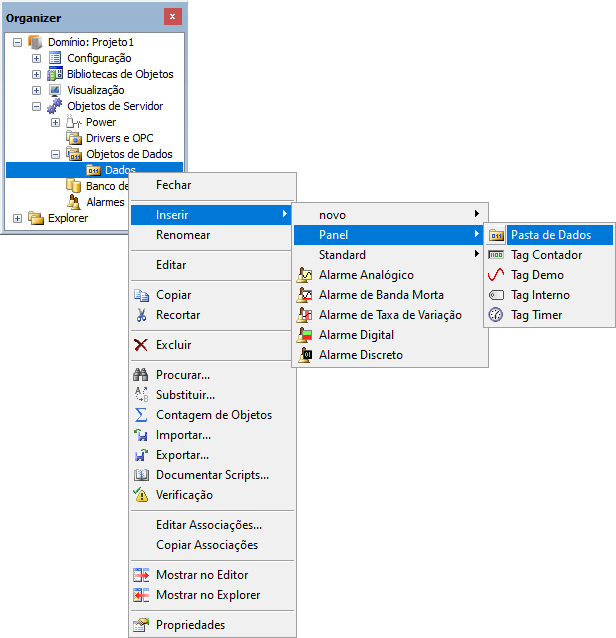Image resolution: width=616 pixels, height=638 pixels.
Task: Click the Pasta de Dados folder icon
Action: coord(496,235)
